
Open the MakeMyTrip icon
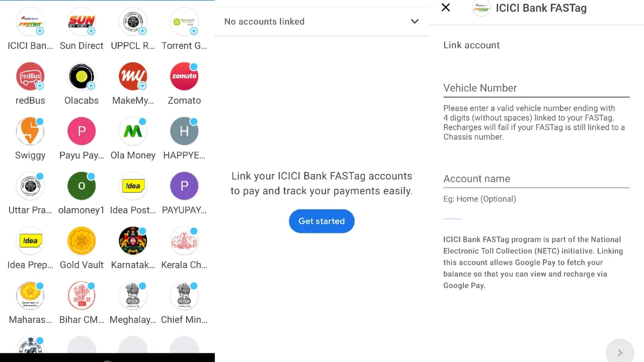pyautogui.click(x=133, y=76)
